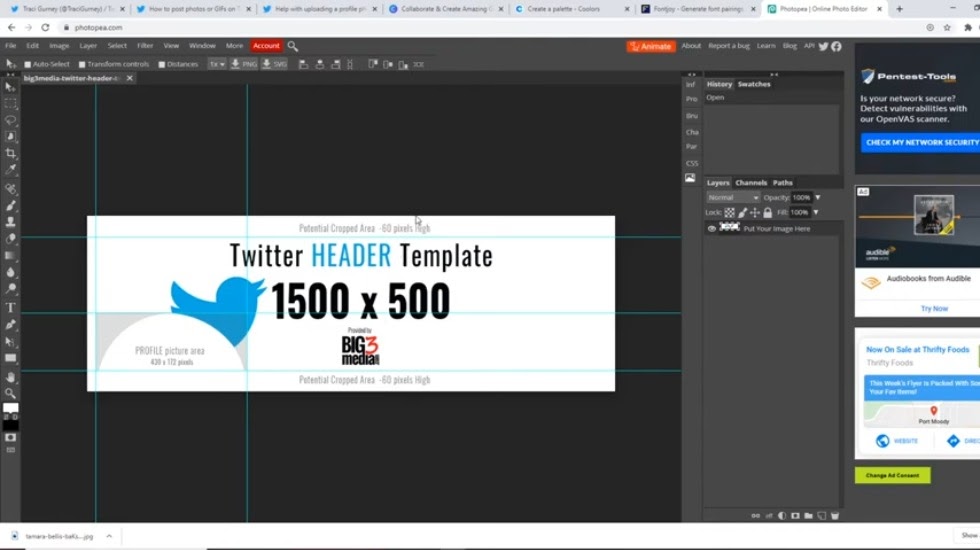Select the Rectangle Select tool
This screenshot has height=550, width=980.
pyautogui.click(x=10, y=104)
